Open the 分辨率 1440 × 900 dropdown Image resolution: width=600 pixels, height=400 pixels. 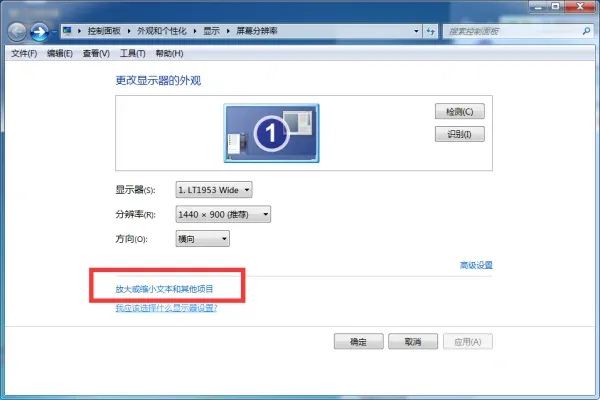point(223,214)
